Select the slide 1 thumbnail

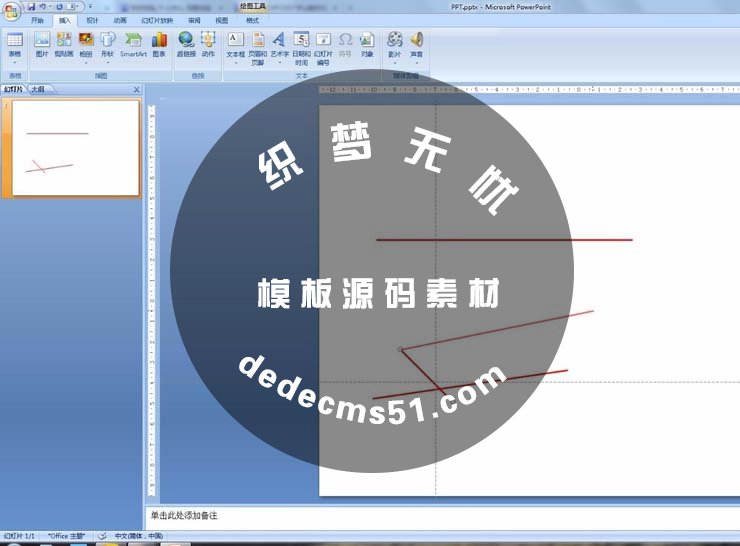pos(75,148)
